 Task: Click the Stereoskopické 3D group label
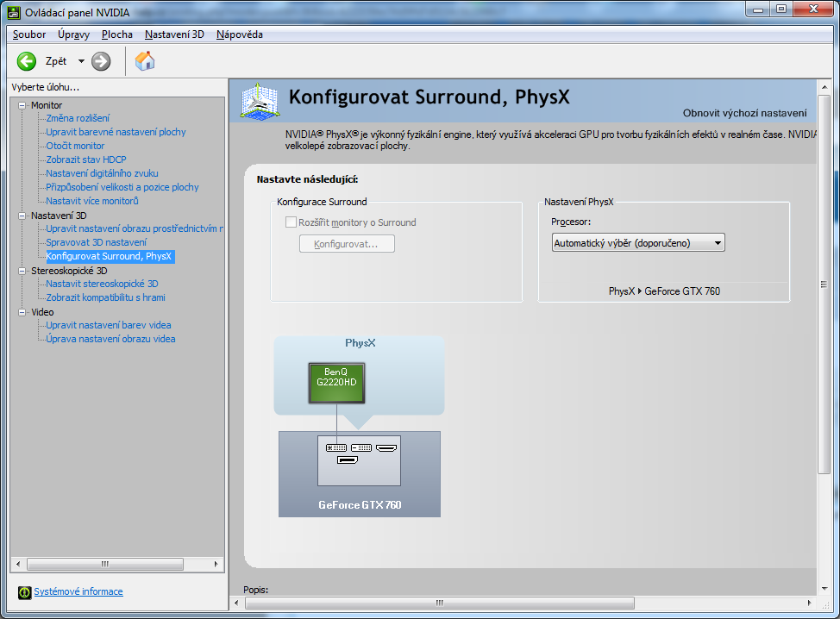(x=69, y=271)
